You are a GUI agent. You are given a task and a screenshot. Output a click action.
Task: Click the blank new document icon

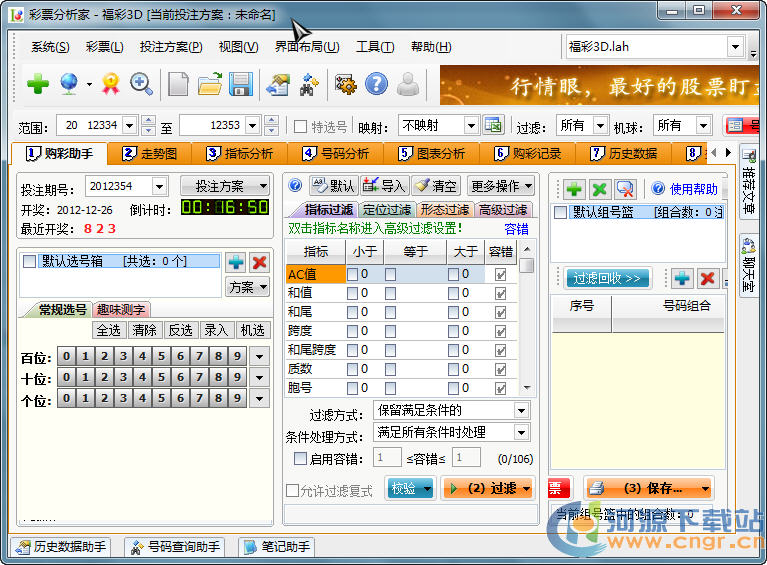coord(178,85)
